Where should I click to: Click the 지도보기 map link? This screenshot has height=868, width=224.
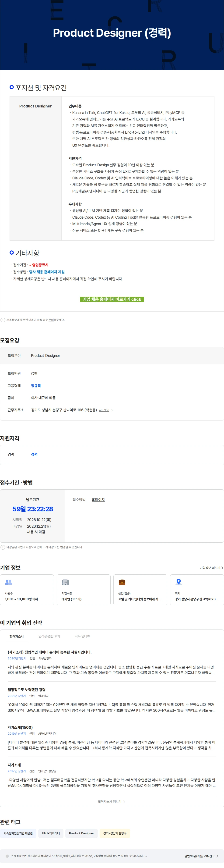(x=104, y=410)
